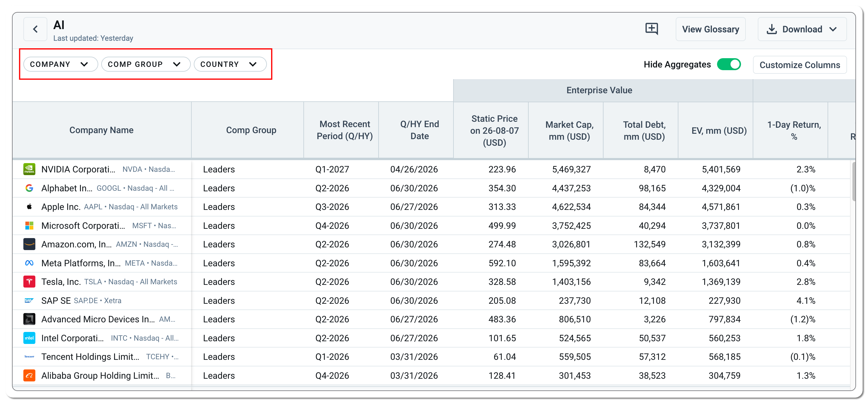This screenshot has height=403, width=868.
Task: Click the Tencent Holdings logo
Action: click(x=29, y=357)
